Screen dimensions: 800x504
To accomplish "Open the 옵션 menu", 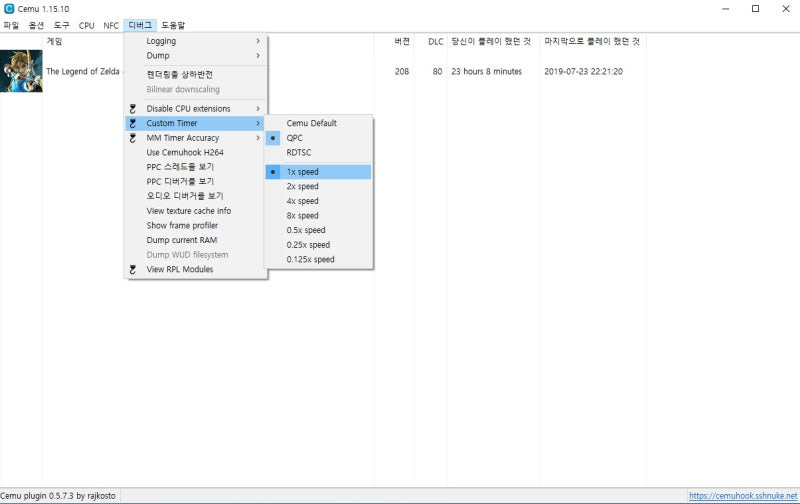I will click(36, 25).
